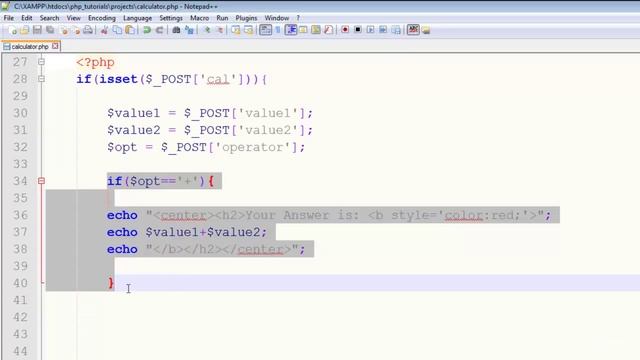
Task: Click the '$value1+$value2' expression
Action: (x=202, y=232)
